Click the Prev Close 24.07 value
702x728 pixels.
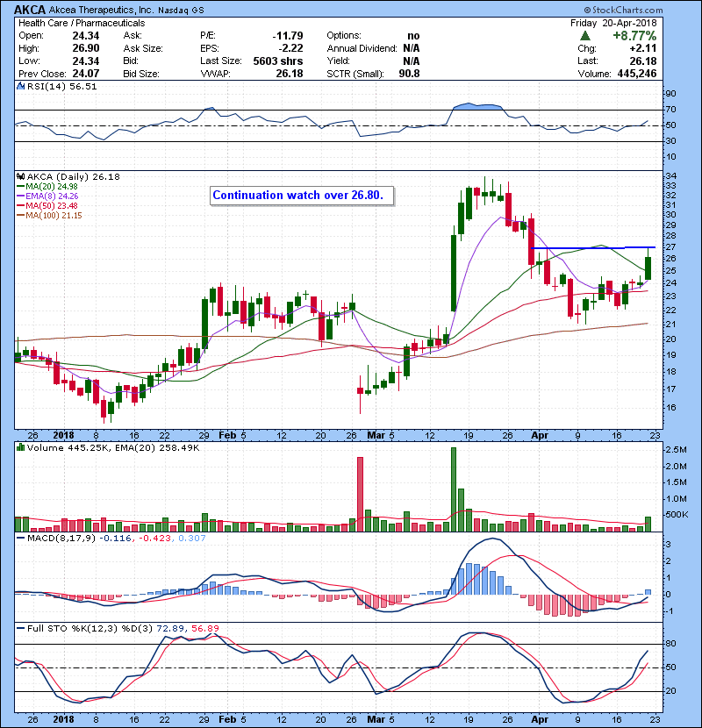pyautogui.click(x=86, y=74)
